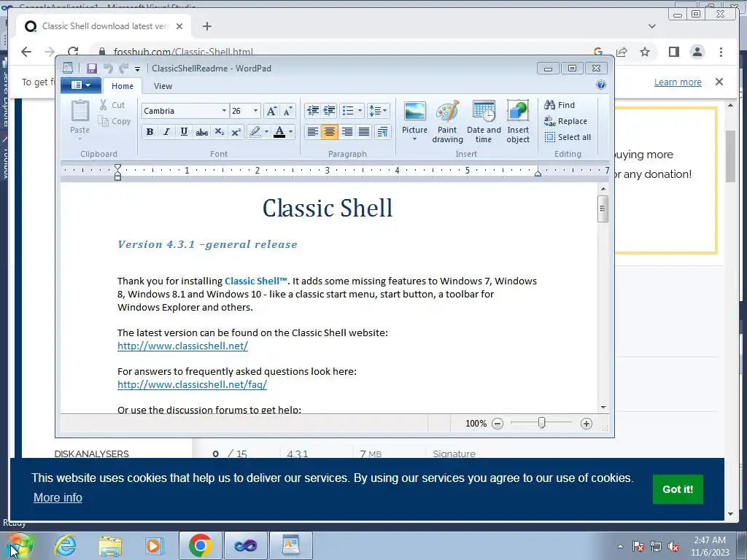Switch to the Home ribbon tab
Image resolution: width=747 pixels, height=560 pixels.
point(123,86)
